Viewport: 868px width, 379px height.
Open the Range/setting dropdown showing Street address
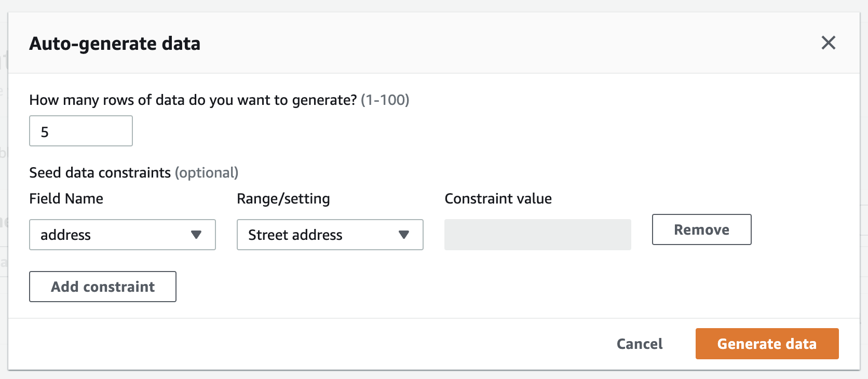[330, 235]
